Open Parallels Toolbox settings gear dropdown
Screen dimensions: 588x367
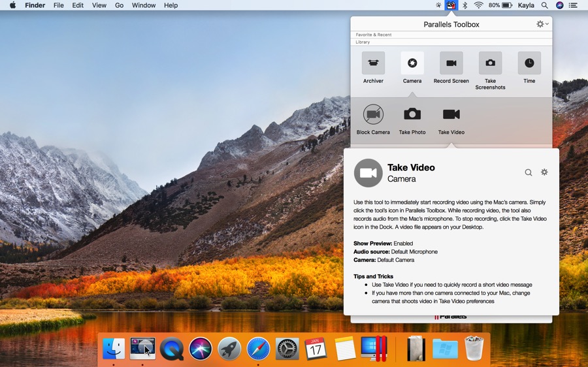pos(542,24)
